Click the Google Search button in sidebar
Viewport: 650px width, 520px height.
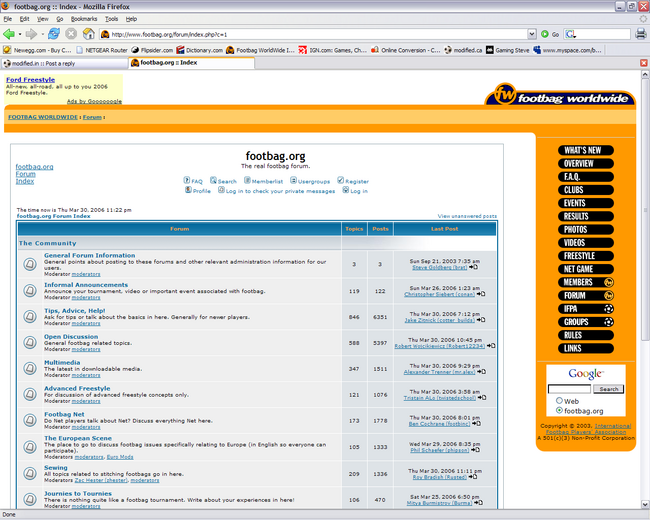[x=608, y=389]
